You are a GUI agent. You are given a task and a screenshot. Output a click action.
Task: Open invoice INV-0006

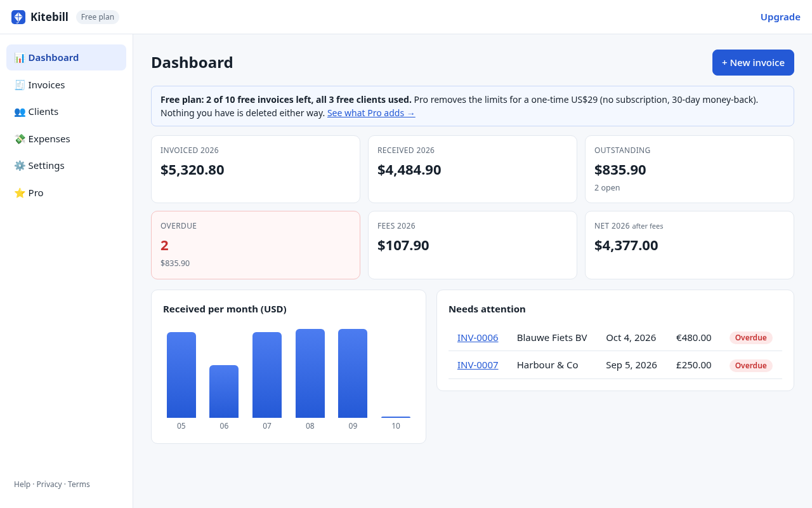[478, 338]
